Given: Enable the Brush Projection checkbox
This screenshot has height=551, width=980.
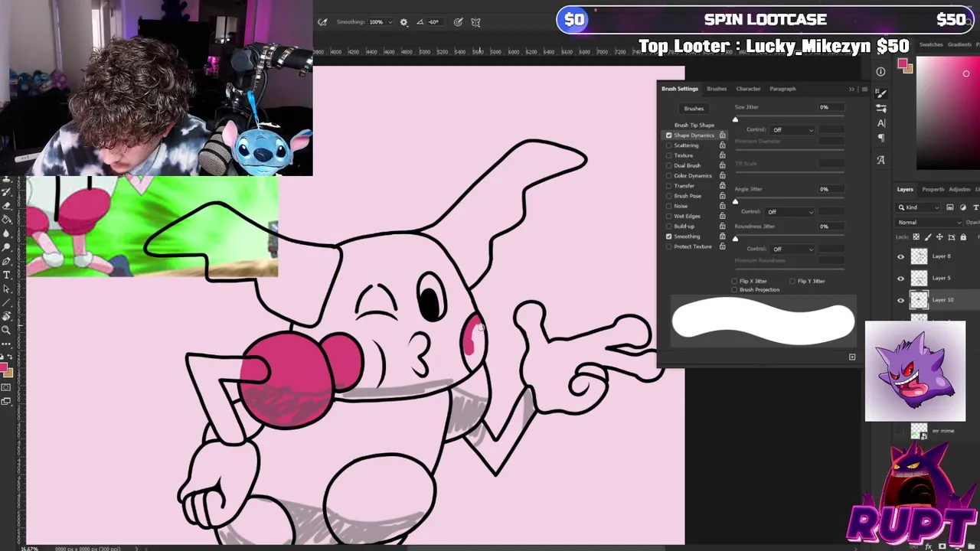Looking at the screenshot, I should pos(734,290).
